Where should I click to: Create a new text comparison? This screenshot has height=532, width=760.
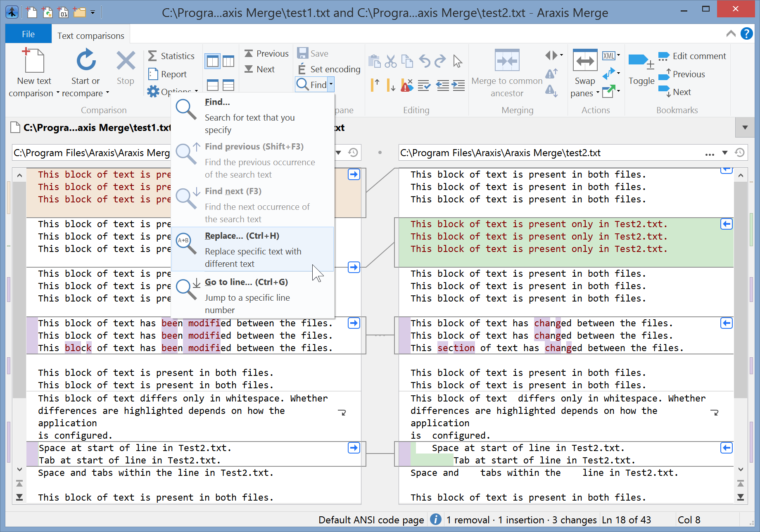(x=34, y=62)
